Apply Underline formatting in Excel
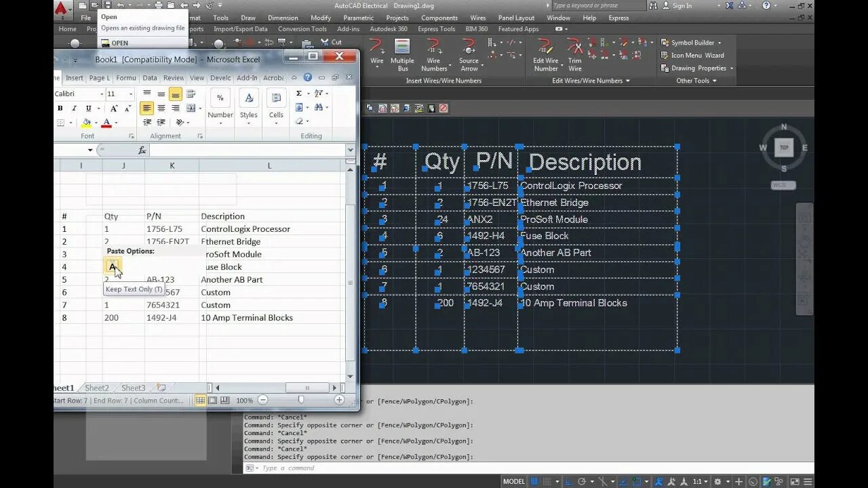Viewport: 868px width, 488px height. click(88, 108)
